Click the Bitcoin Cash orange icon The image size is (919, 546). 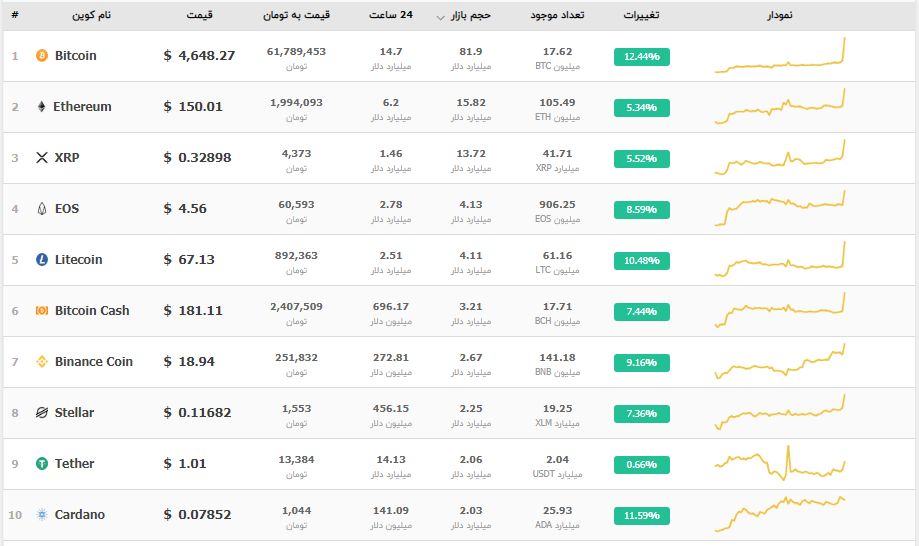point(42,311)
